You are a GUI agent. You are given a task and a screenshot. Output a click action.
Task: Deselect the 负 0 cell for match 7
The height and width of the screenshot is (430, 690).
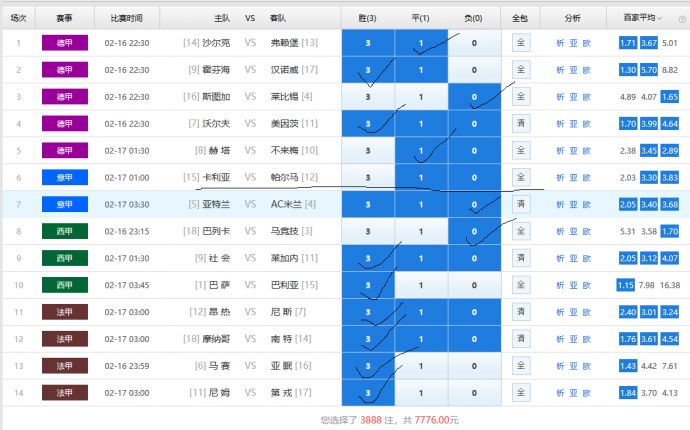point(474,204)
